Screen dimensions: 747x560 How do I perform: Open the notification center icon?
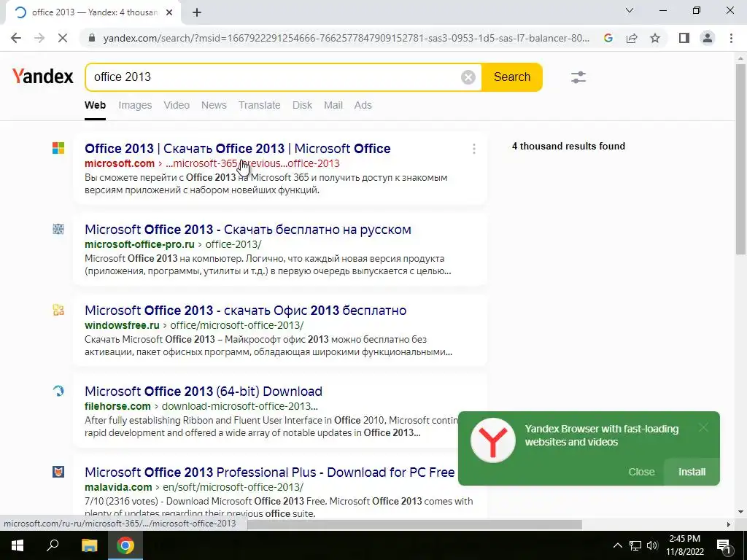(723, 545)
